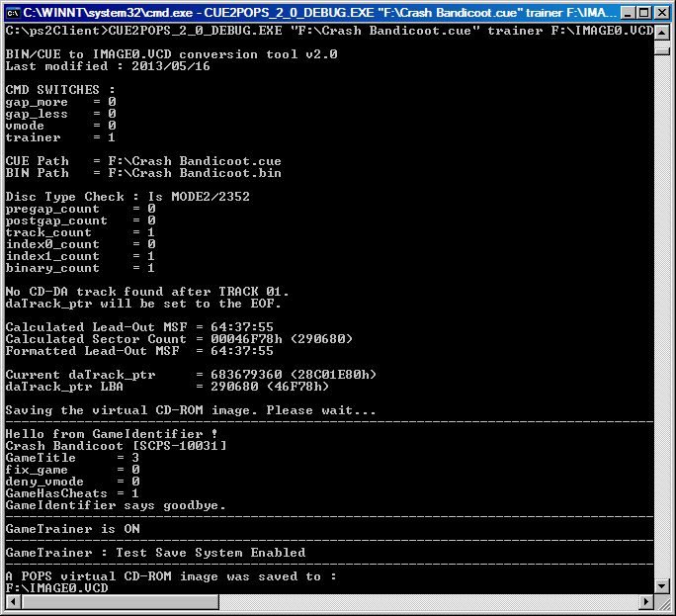Click the 'Calculated Lead-Out MSF' line
The height and width of the screenshot is (616, 676).
coord(139,327)
